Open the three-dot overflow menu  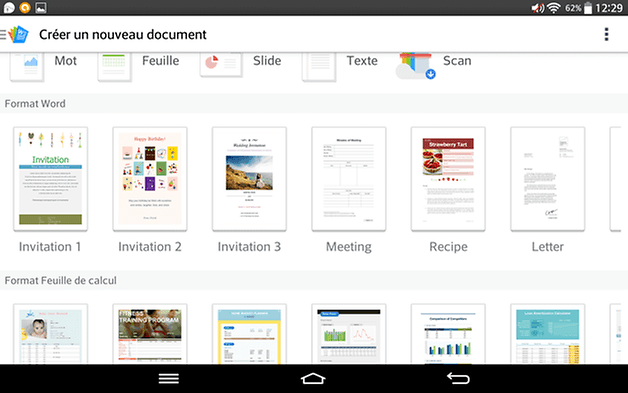click(606, 34)
